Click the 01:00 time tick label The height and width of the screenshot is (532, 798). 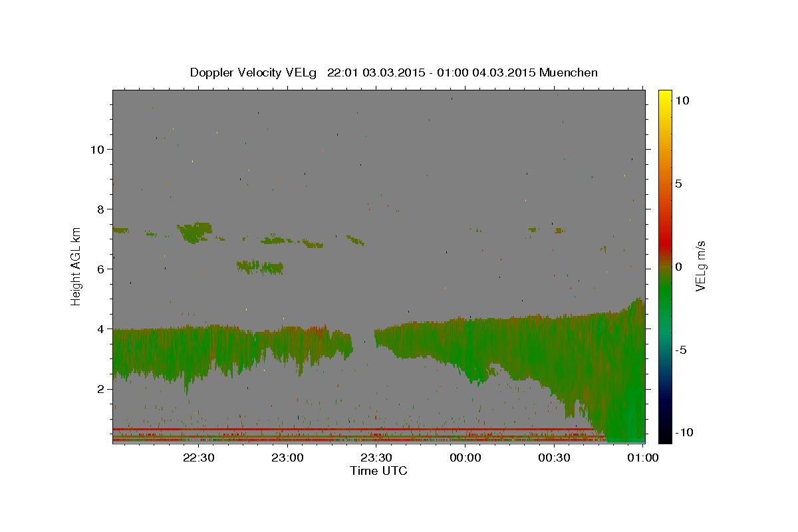click(x=642, y=458)
